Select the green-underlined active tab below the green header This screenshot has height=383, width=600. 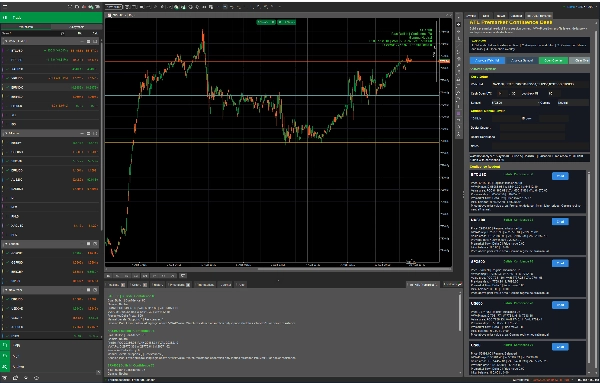point(26,27)
